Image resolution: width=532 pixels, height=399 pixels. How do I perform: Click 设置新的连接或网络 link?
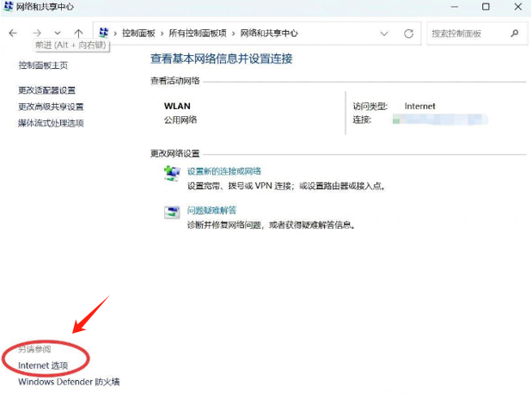click(x=224, y=171)
